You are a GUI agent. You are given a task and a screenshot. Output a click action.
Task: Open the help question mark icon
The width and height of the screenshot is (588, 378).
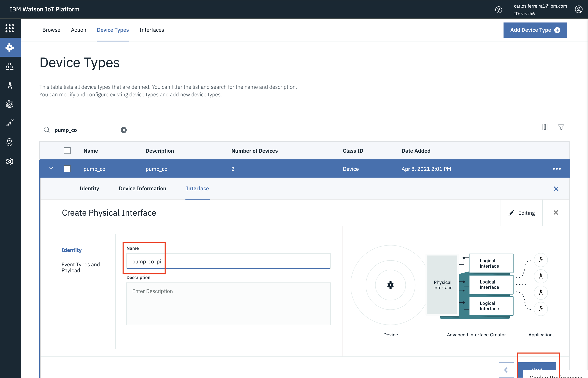click(x=498, y=10)
